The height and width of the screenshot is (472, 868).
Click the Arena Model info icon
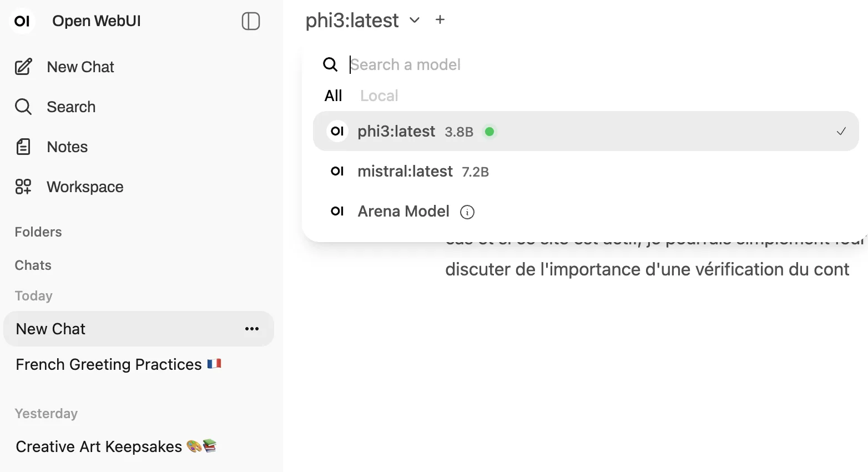coord(467,212)
